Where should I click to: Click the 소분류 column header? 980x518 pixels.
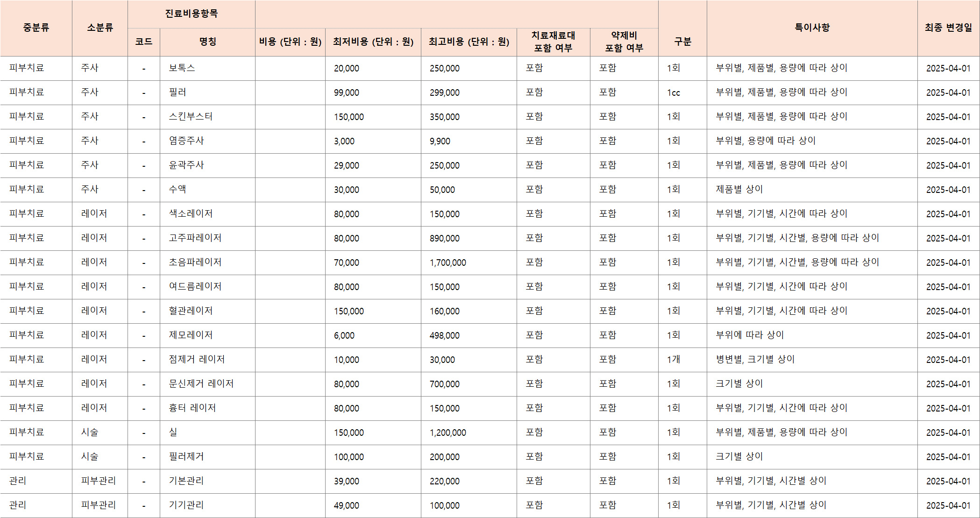tap(100, 28)
